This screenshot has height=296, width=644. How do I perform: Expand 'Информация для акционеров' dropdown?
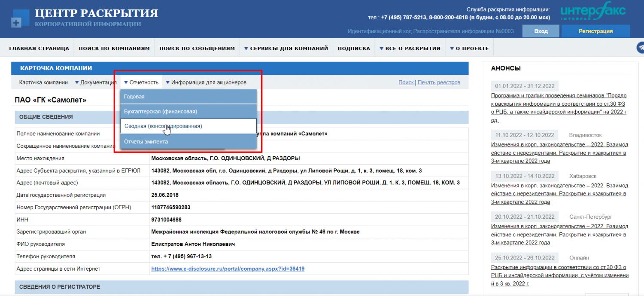pyautogui.click(x=206, y=82)
